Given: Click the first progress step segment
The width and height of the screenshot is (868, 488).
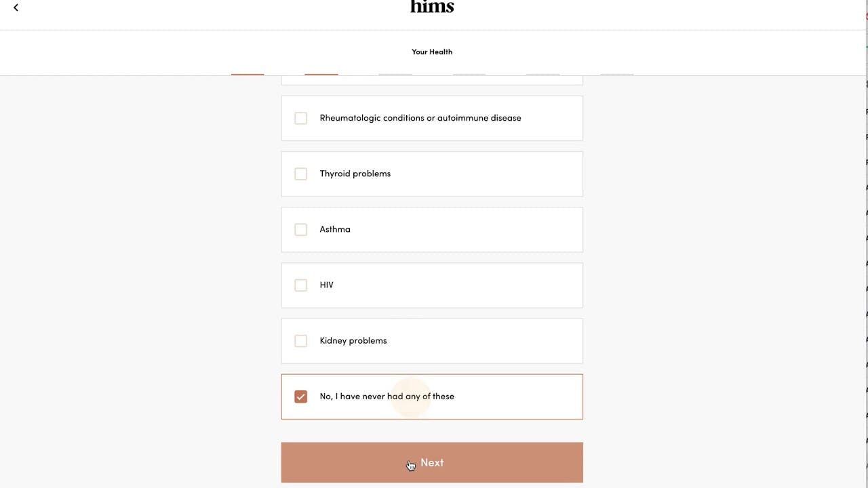Looking at the screenshot, I should click(248, 74).
